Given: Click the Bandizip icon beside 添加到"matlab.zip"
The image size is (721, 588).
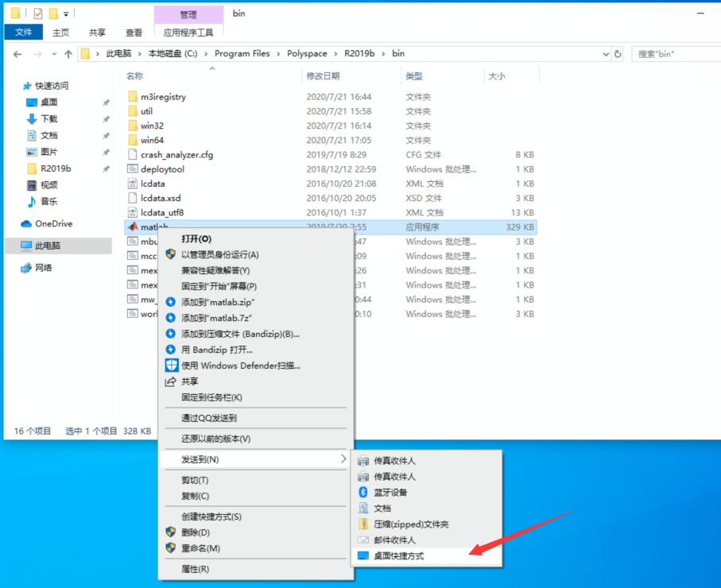Looking at the screenshot, I should pyautogui.click(x=171, y=302).
